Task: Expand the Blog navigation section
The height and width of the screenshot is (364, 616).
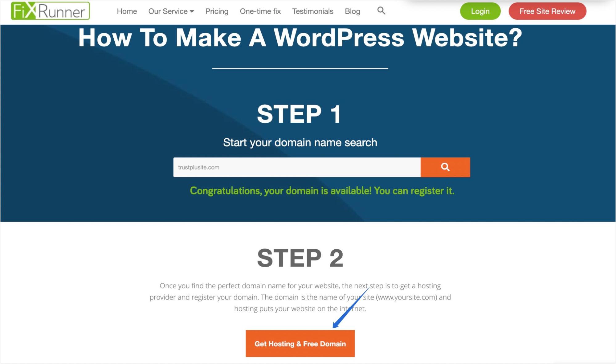Action: (x=353, y=11)
